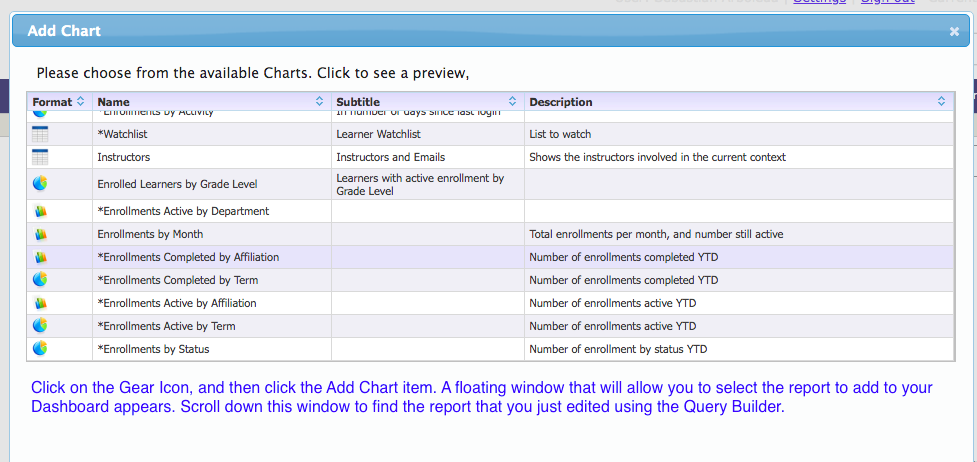Choose the Enrollments by Month chart name
The width and height of the screenshot is (977, 462).
tap(150, 234)
